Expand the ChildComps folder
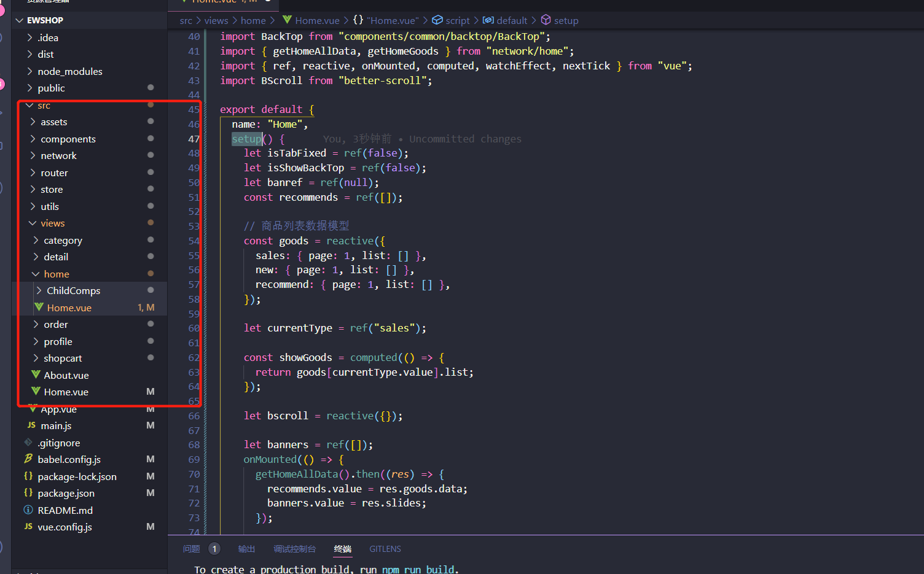 [73, 291]
